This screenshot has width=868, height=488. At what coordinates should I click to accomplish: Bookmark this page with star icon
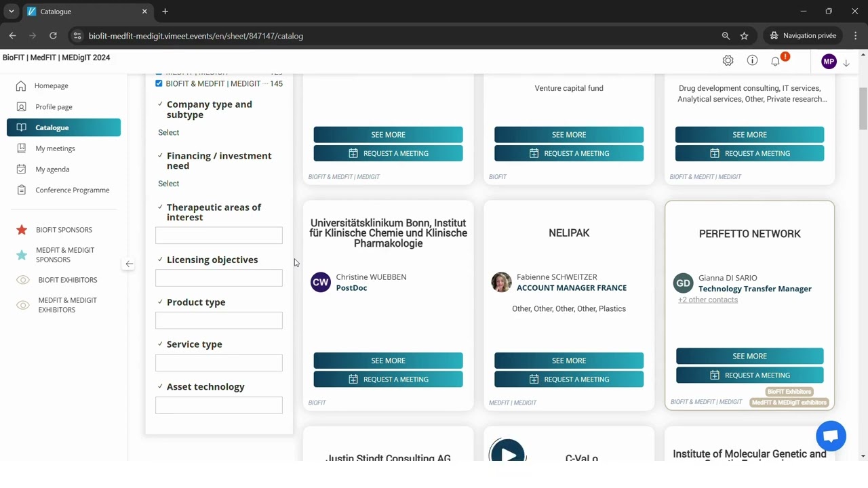[x=745, y=36]
